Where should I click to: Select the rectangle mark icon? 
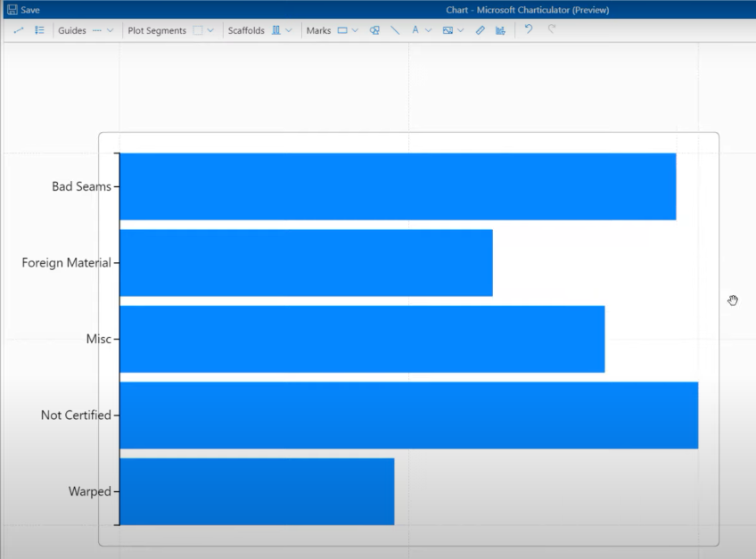pos(342,30)
